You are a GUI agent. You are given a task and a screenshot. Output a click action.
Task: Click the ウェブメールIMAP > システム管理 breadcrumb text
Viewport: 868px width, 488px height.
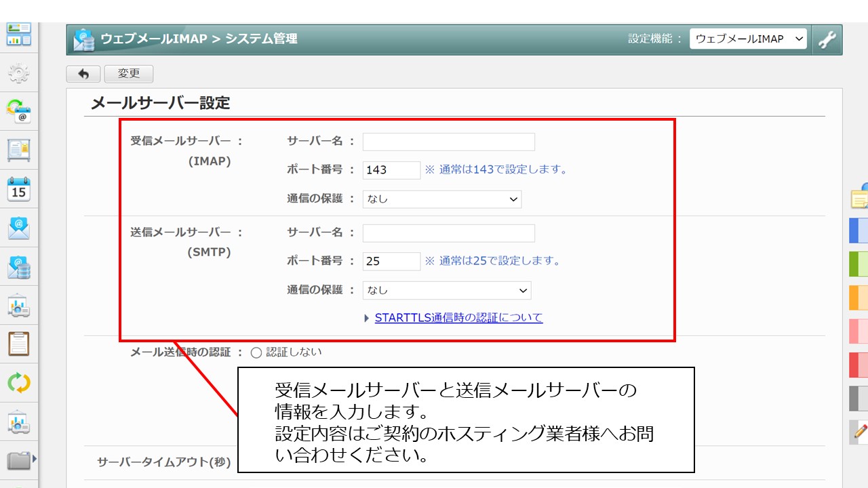click(x=199, y=39)
